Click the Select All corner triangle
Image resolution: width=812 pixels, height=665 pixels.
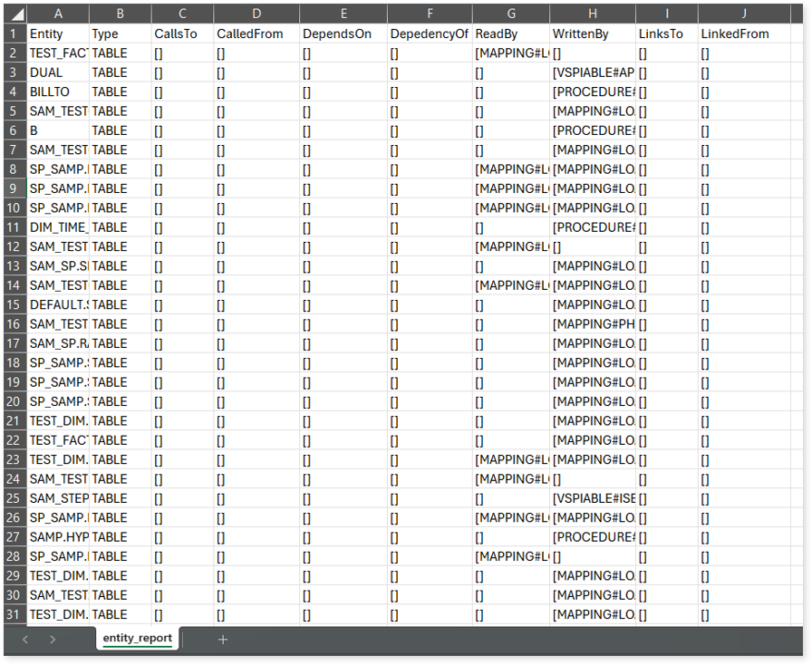(x=15, y=14)
